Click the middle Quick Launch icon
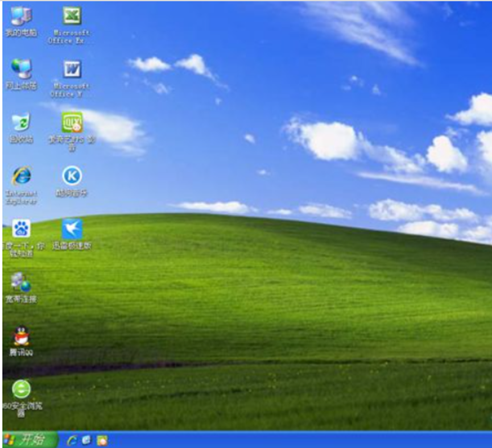Image resolution: width=492 pixels, height=448 pixels. 87,440
